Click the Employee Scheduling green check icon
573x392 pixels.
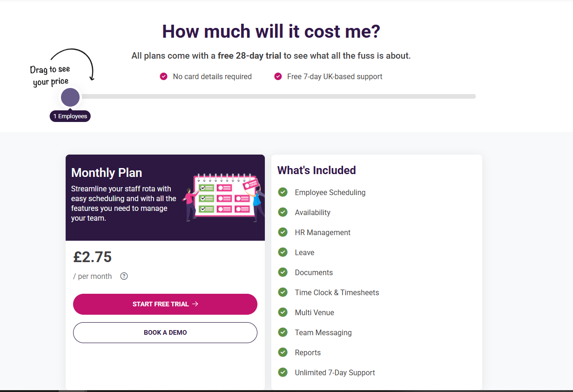(x=283, y=192)
